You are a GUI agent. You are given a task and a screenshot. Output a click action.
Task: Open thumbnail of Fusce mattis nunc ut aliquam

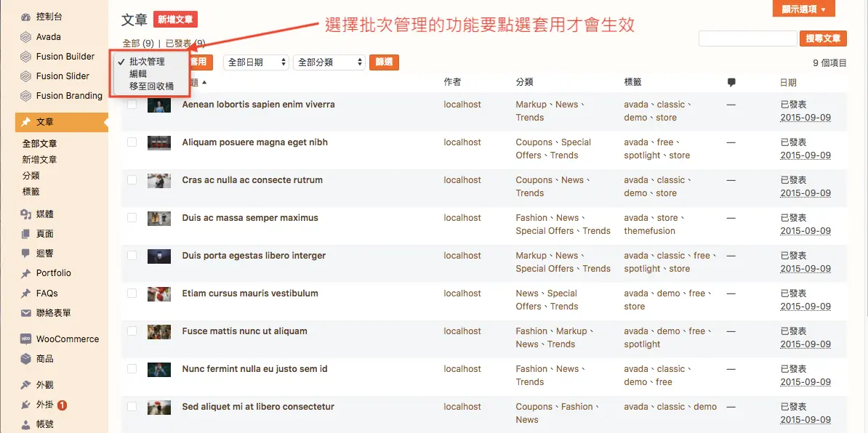[159, 332]
